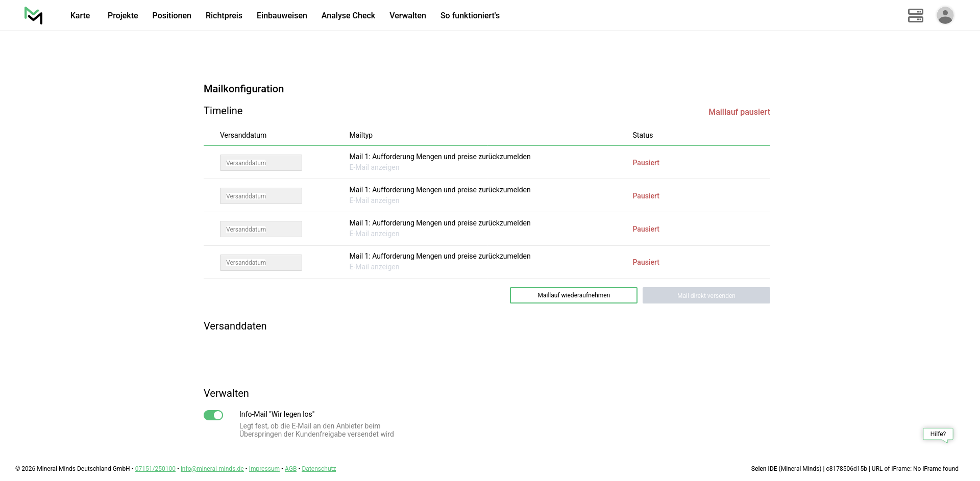Open So funktioniert's page
Screen dimensions: 980x481
click(x=470, y=15)
